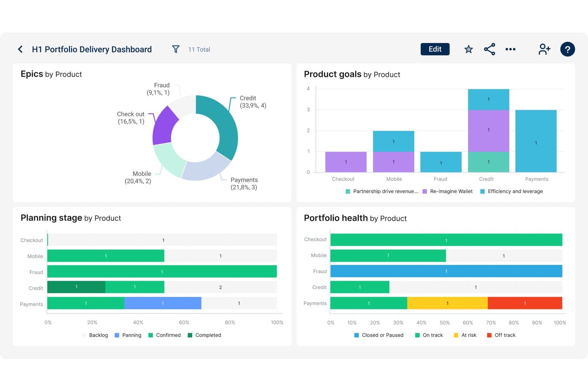Click the green Credit segment in Product goals

tap(489, 162)
